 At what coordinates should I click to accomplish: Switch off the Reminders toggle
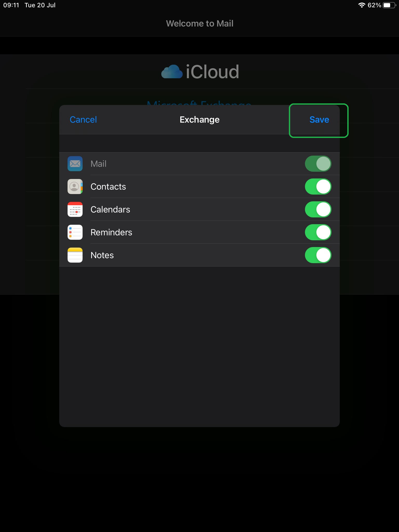coord(318,232)
